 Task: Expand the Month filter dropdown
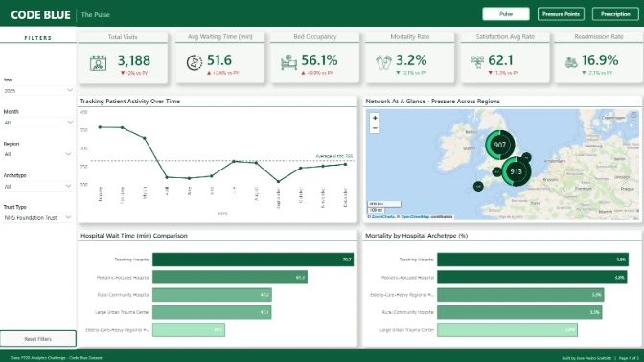[37, 123]
